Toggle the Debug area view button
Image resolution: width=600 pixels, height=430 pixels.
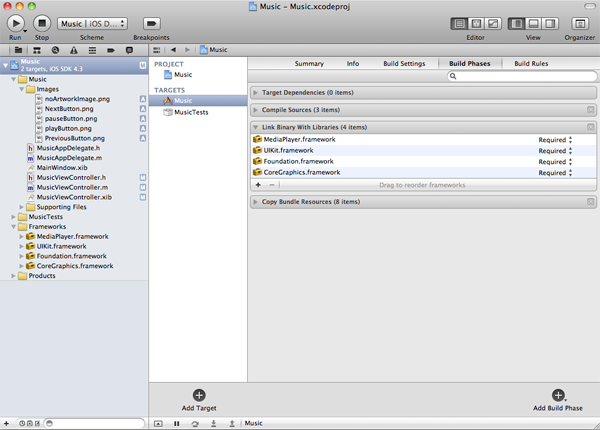533,24
